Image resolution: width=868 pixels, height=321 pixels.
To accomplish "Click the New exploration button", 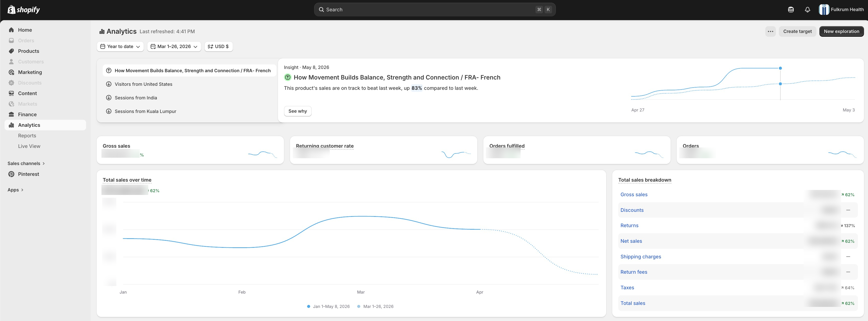I will 841,31.
